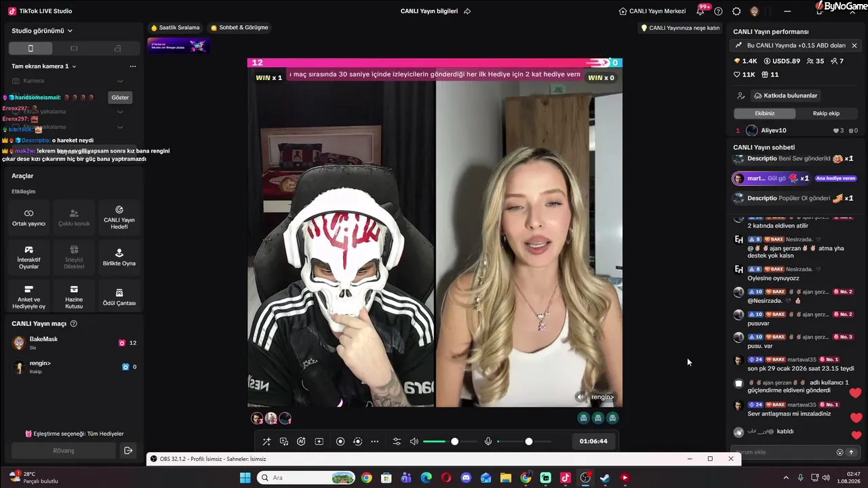The height and width of the screenshot is (488, 868).
Task: Open the three-dot more options in bottom toolbar
Action: (374, 441)
